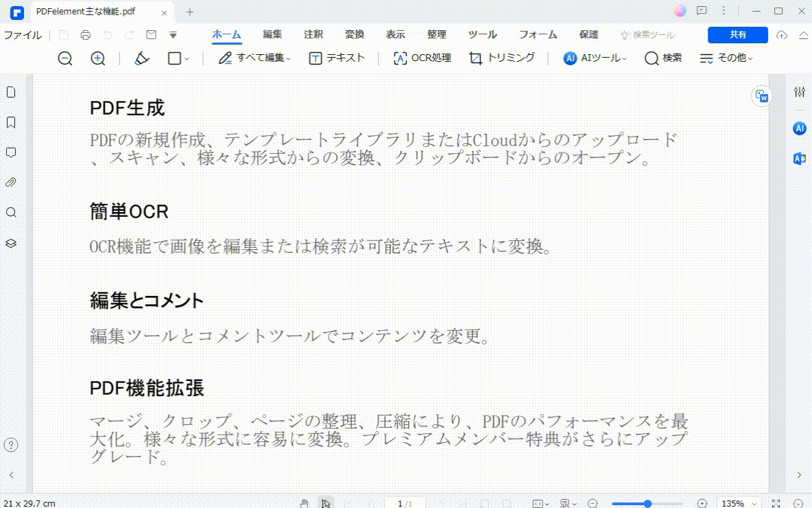Click the OCR処理 tool
The height and width of the screenshot is (508, 812).
tap(422, 58)
